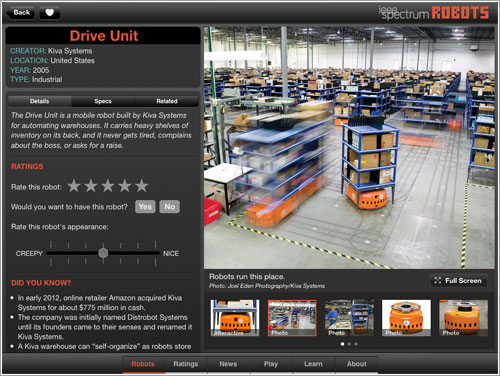The width and height of the screenshot is (500, 376).
Task: Select the Interactive thumbnail
Action: [235, 318]
